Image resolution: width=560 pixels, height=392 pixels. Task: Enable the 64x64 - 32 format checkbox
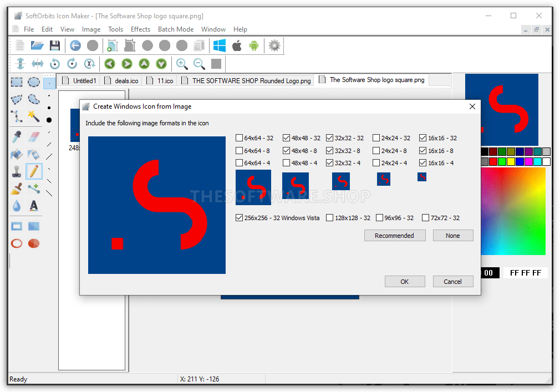(x=240, y=138)
